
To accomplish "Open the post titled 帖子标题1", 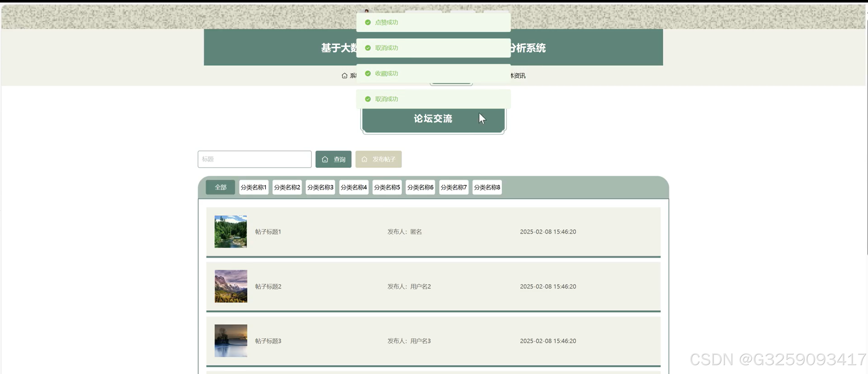I will click(268, 232).
